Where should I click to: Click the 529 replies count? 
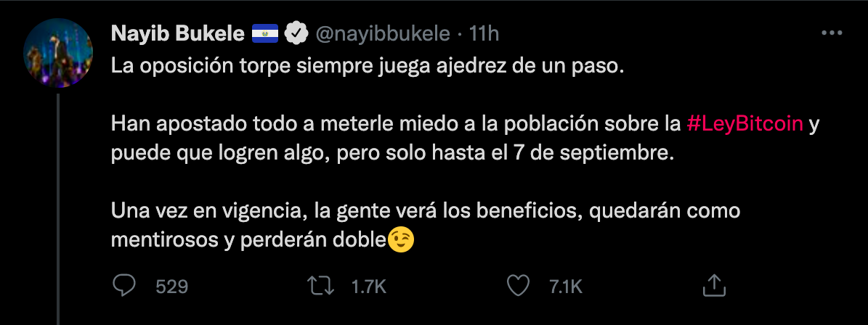click(x=172, y=287)
